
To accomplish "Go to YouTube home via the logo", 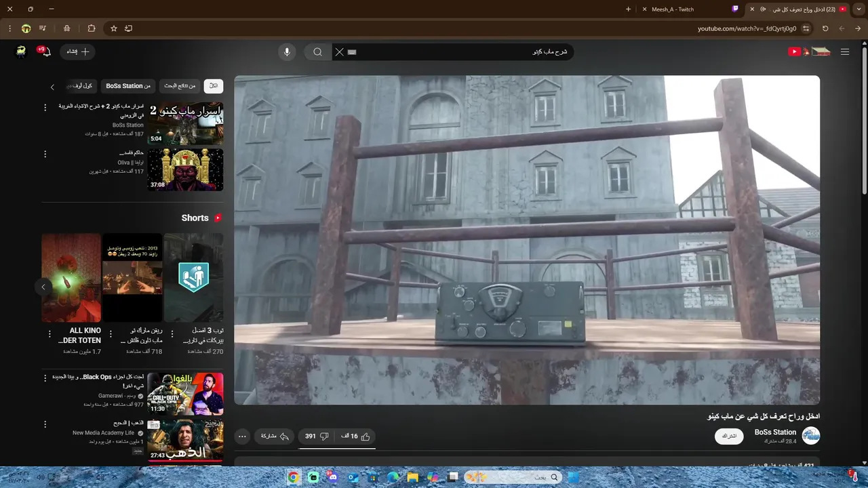I will point(809,52).
